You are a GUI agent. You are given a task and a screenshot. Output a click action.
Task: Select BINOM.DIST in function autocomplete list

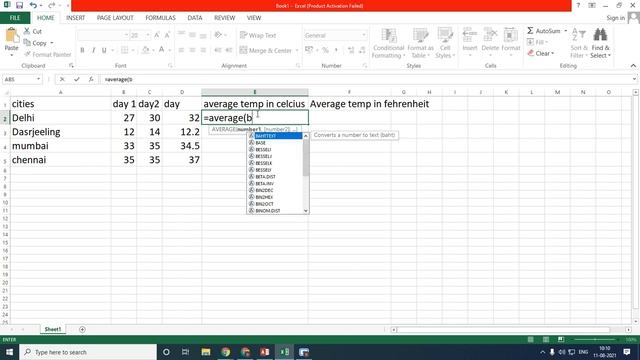[275, 211]
